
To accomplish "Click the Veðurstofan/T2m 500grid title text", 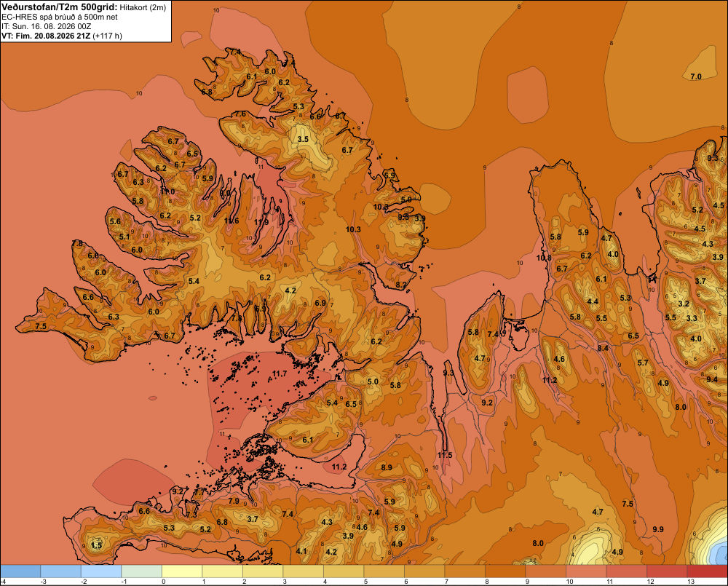I will tap(60, 7).
